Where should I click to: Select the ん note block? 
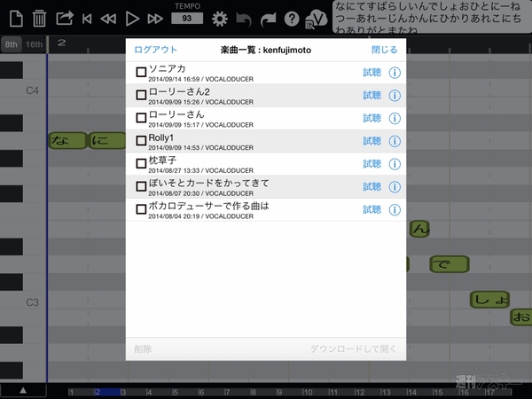pyautogui.click(x=419, y=229)
